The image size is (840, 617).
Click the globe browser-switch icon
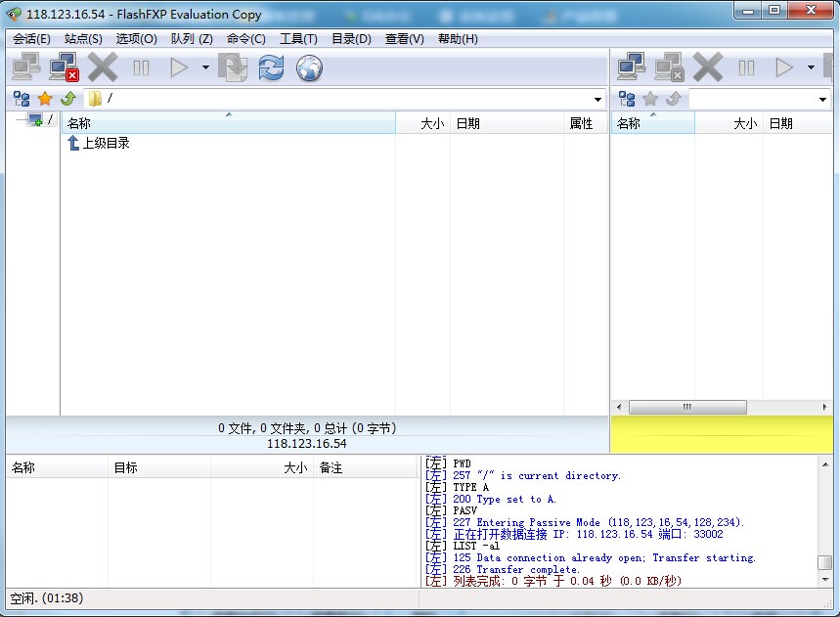coord(309,67)
